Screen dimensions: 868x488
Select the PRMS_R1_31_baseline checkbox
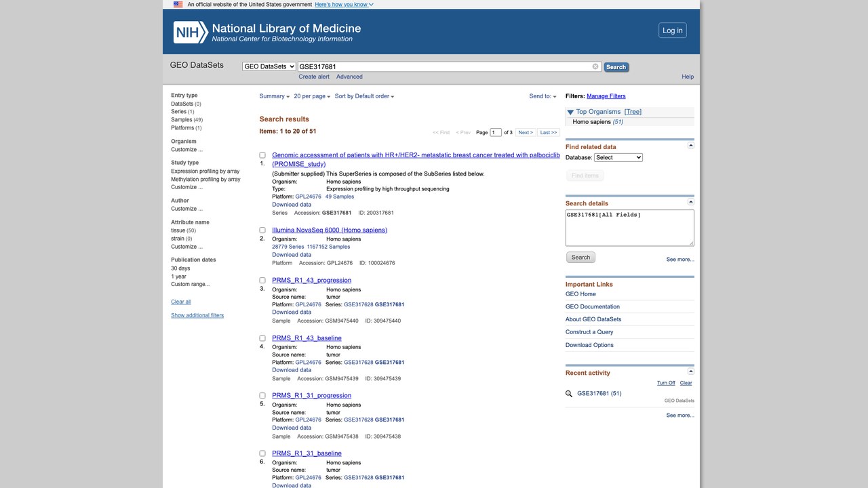(x=262, y=453)
